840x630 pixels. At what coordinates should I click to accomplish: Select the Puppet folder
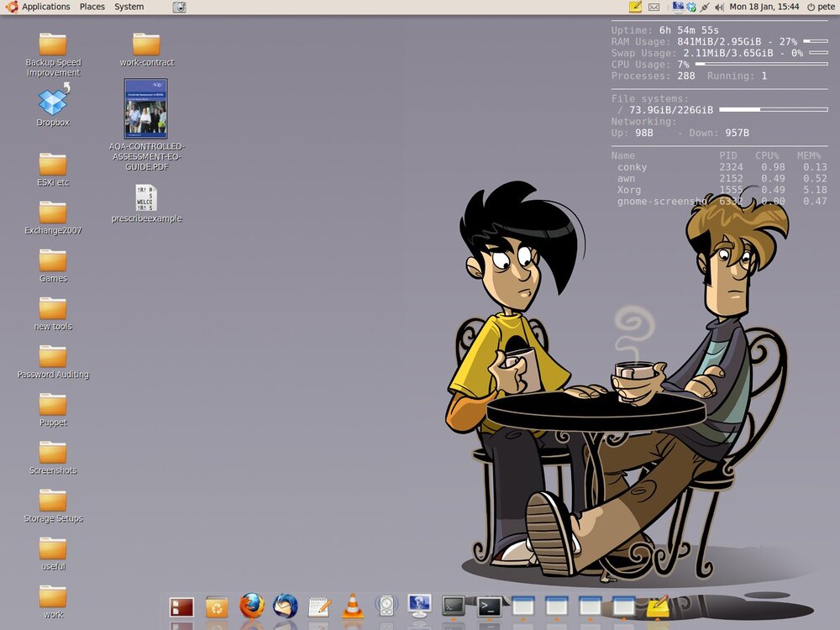pyautogui.click(x=53, y=411)
